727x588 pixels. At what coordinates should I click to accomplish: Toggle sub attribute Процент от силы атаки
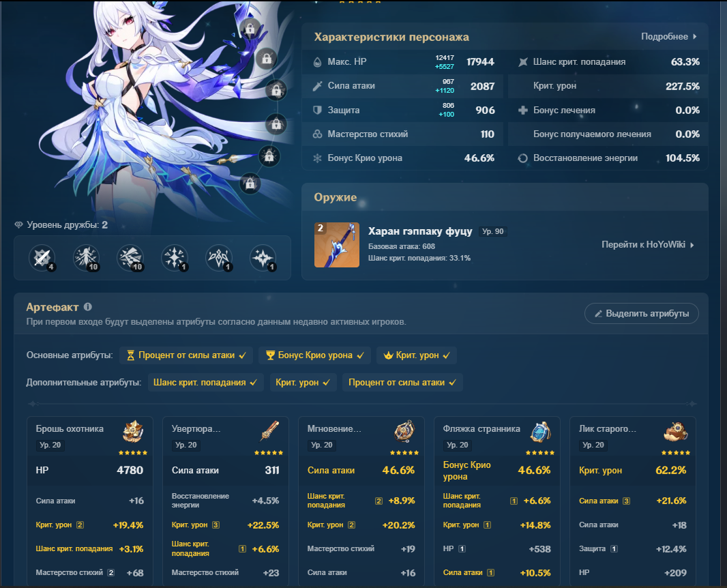(x=402, y=383)
